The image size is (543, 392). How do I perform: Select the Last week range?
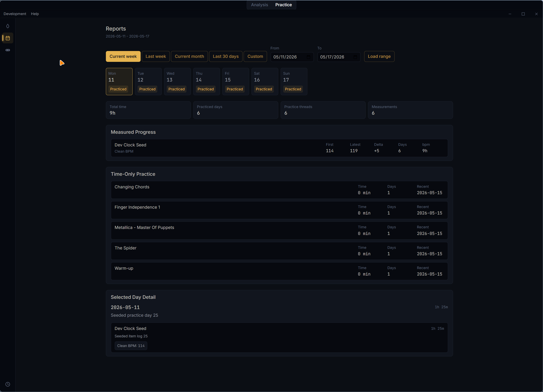tap(156, 56)
